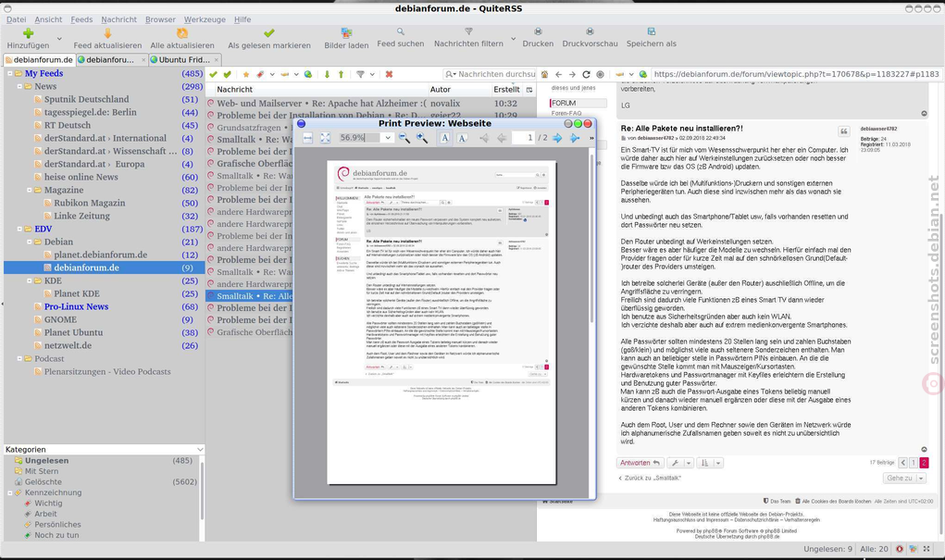Screen dimensions: 945x560
Task: Open the Web- und Mailserver Apache news item
Action: click(322, 104)
